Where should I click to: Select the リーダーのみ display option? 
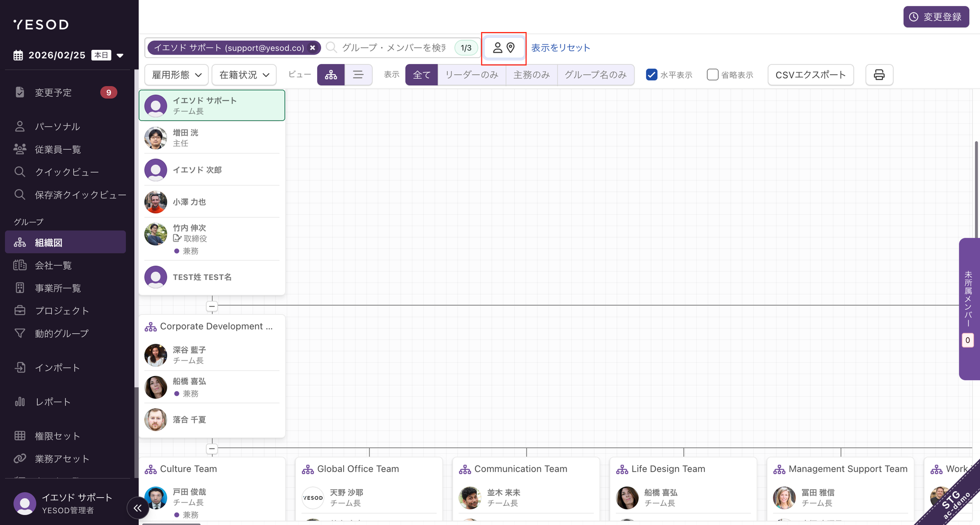coord(471,75)
